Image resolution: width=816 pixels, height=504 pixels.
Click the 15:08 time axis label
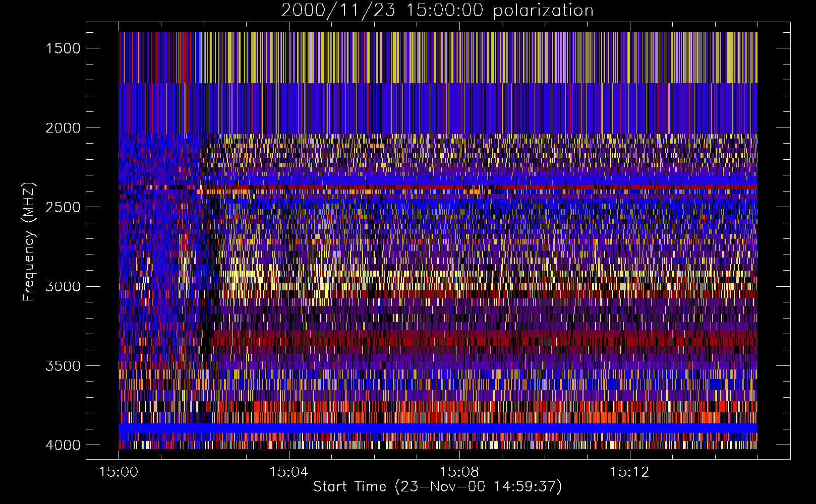(x=459, y=472)
